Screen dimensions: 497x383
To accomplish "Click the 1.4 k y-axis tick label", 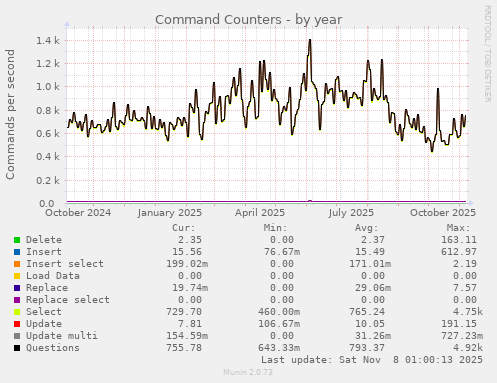I will click(48, 41).
